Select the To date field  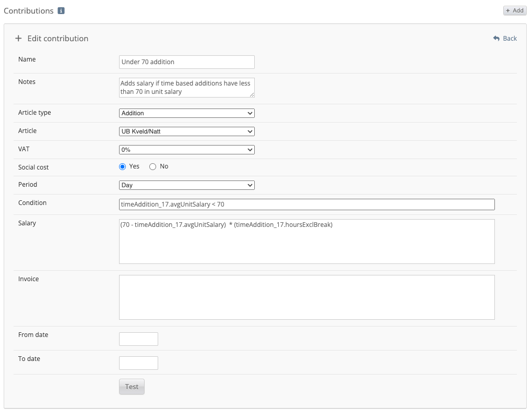tap(138, 363)
